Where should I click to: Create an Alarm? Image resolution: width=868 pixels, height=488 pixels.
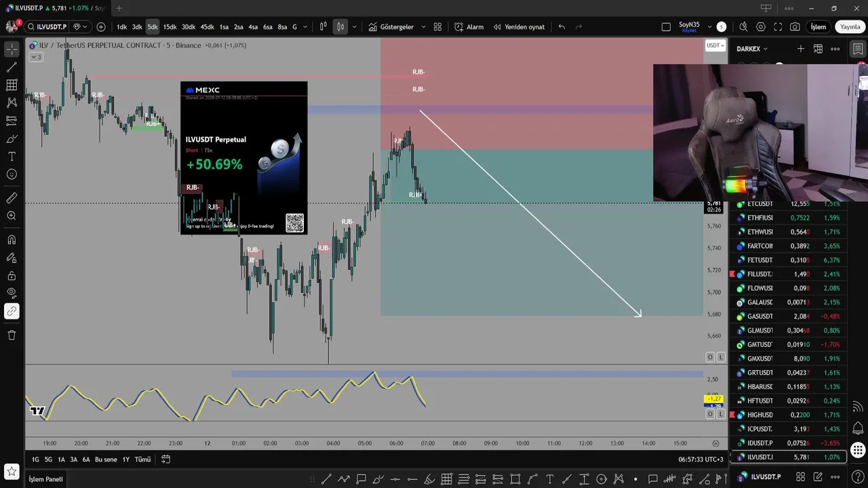pyautogui.click(x=469, y=27)
